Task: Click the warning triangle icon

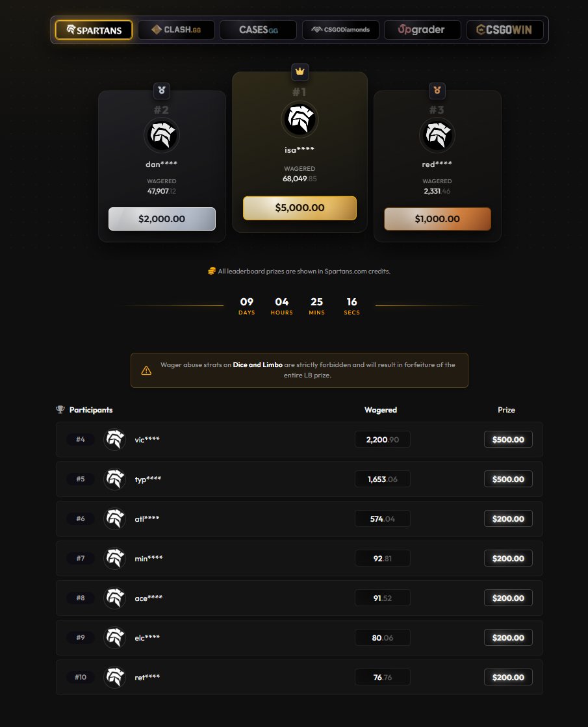Action: [x=146, y=370]
